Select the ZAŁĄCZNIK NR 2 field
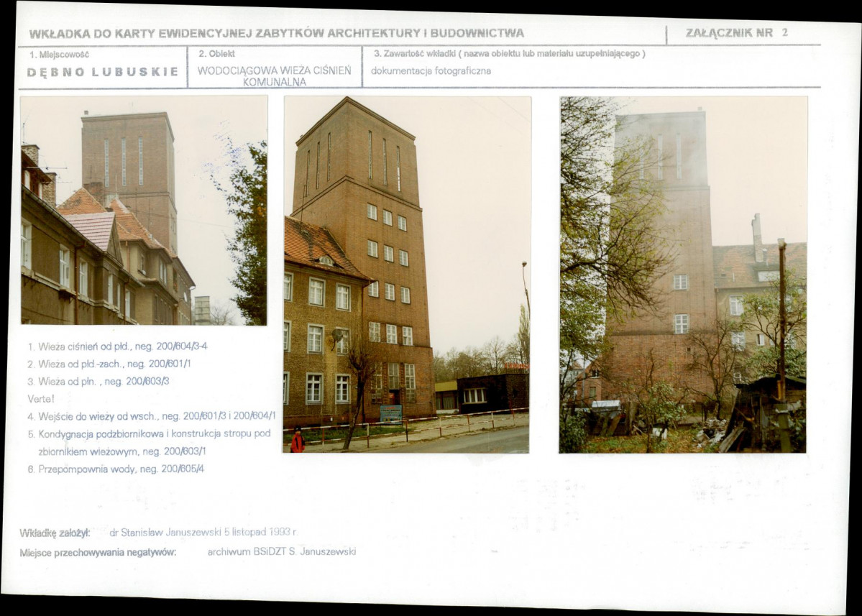 click(x=735, y=32)
